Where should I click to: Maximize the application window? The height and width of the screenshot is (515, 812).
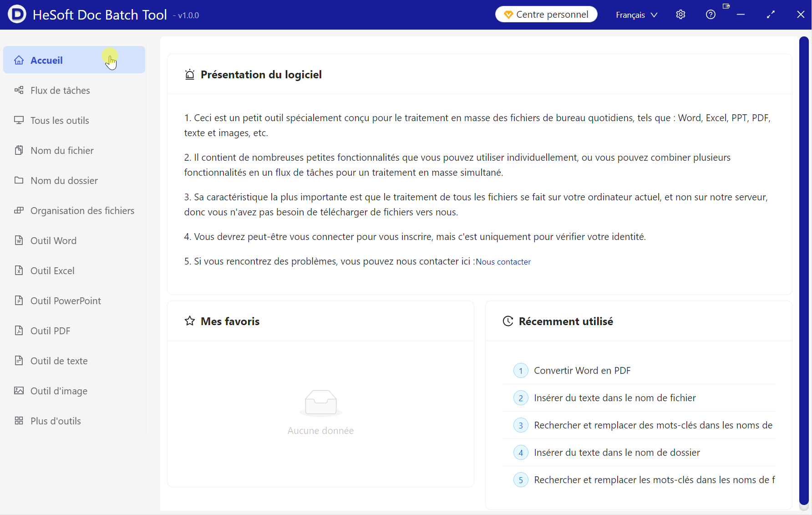771,15
